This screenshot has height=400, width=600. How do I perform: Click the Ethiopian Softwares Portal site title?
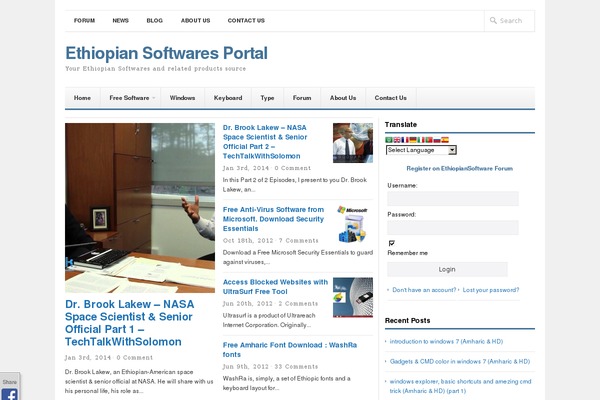click(x=166, y=53)
